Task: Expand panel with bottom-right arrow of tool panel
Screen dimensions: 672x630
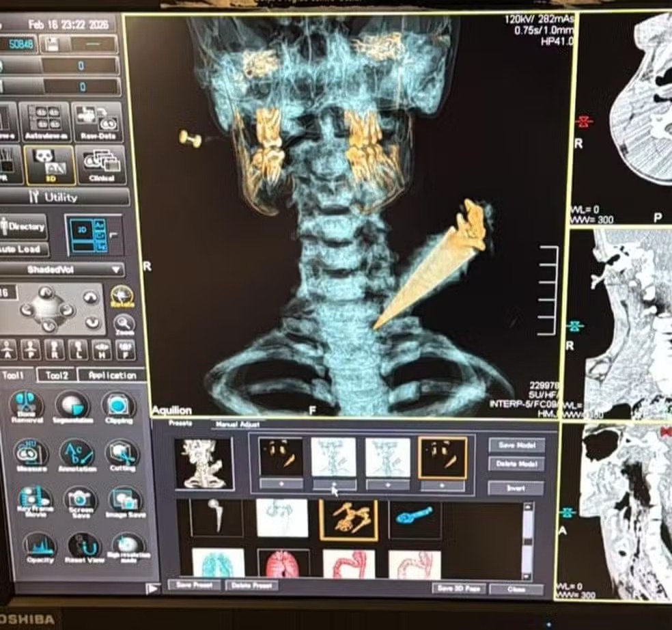Action: coord(152,588)
